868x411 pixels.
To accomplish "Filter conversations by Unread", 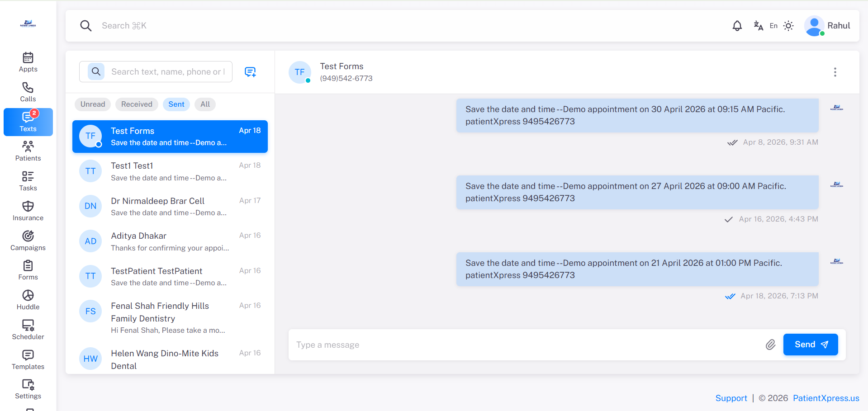I will pos(92,104).
